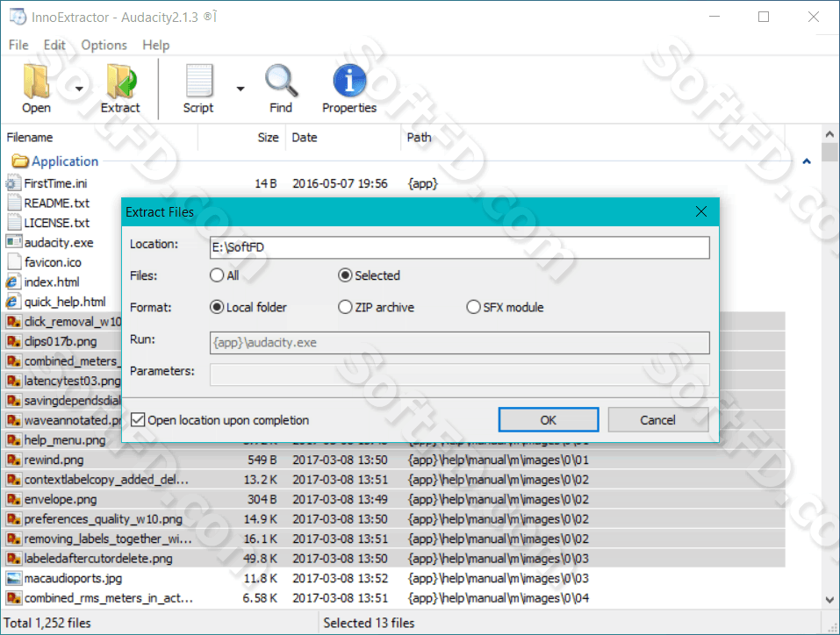Screen dimensions: 840x635
Task: Click the file list scroll down arrow
Action: 829,600
